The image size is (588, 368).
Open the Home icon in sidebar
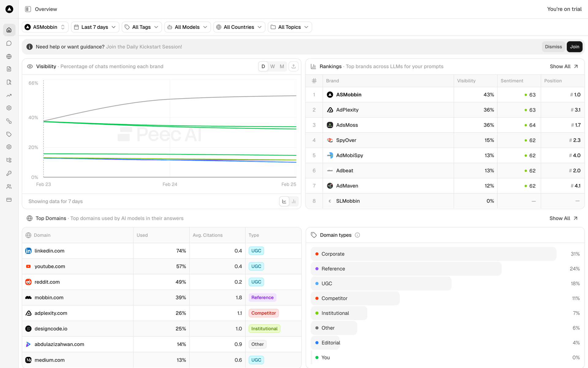(x=9, y=30)
